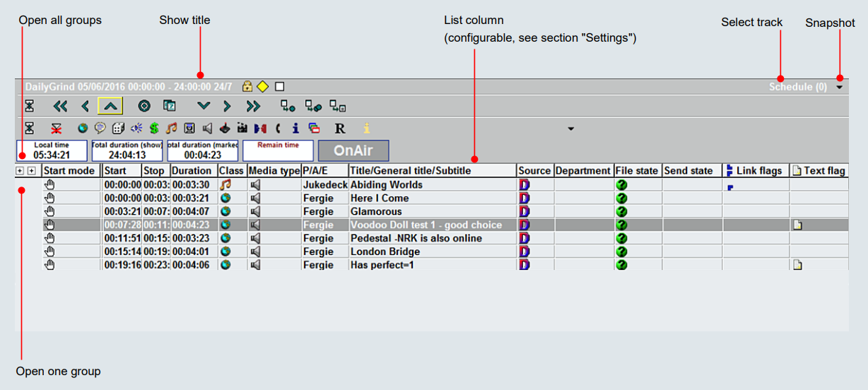
Task: Open the Snapshot dropdown arrow beside Schedule
Action: coord(839,88)
